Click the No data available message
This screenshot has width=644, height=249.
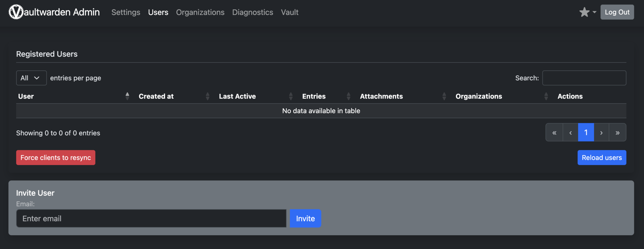321,111
